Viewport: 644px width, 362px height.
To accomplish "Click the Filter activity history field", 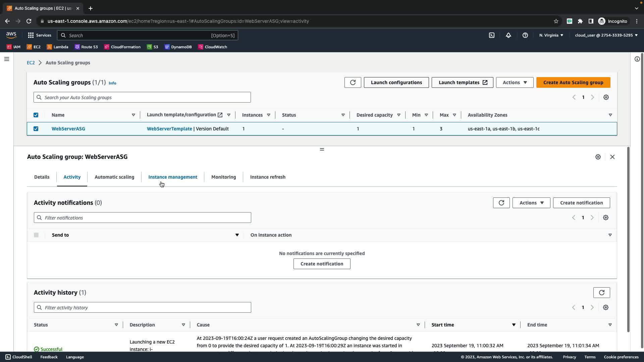I will [x=143, y=307].
